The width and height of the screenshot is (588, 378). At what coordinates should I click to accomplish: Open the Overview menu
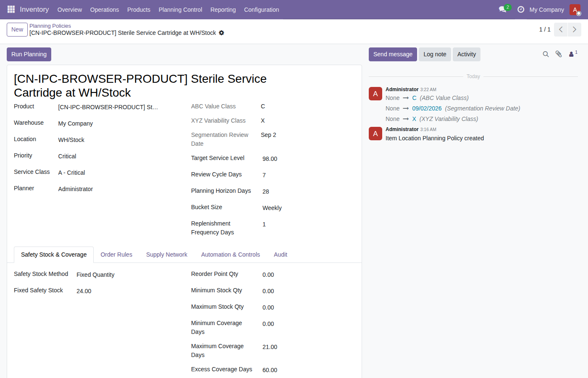(70, 10)
